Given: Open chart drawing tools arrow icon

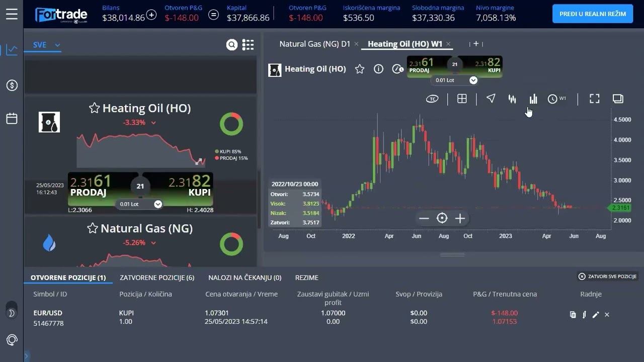Looking at the screenshot, I should pos(491,99).
